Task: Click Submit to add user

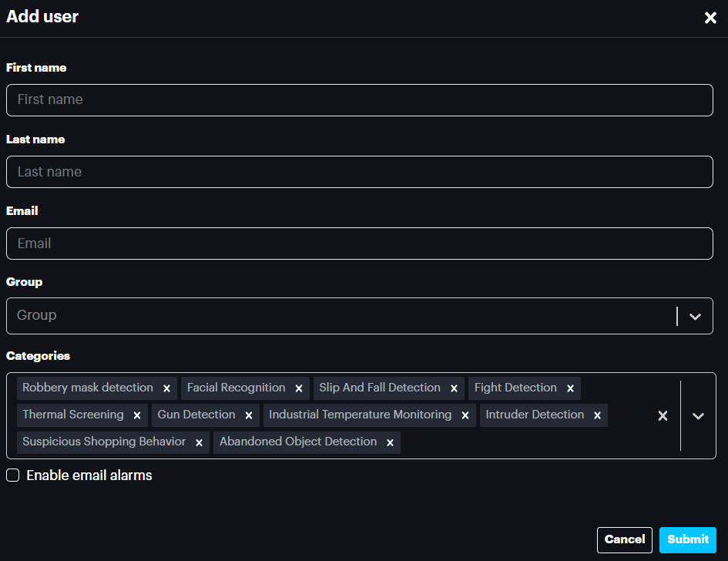Action: (687, 539)
